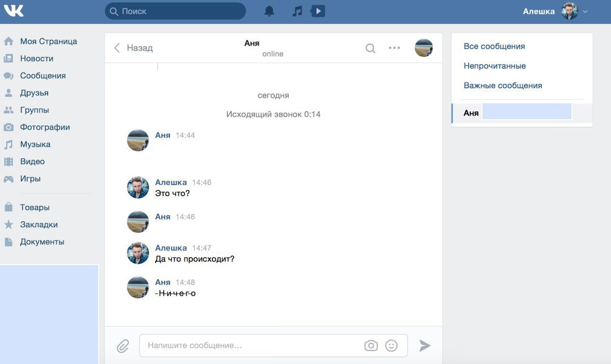
Task: Click the home icon beside Моя Страница
Action: [x=9, y=42]
